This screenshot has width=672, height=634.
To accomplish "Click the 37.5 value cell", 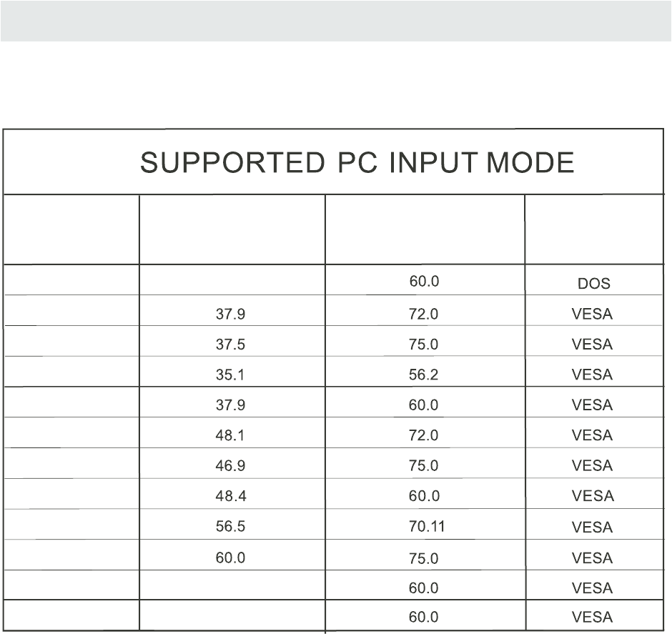I will (230, 344).
